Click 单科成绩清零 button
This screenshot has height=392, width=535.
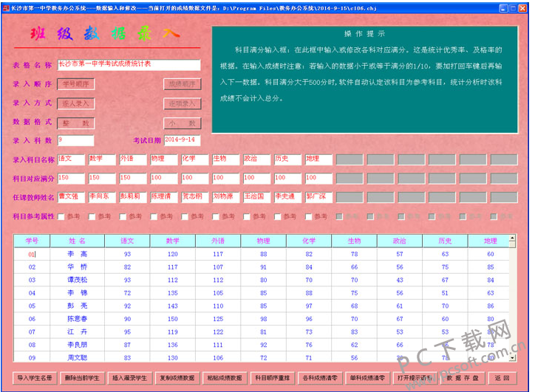tap(367, 378)
